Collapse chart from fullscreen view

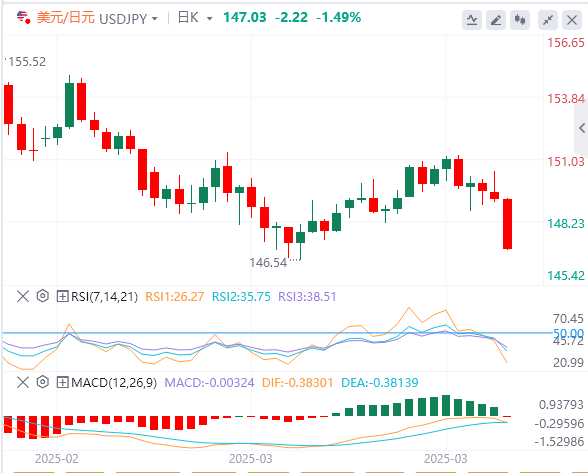(548, 20)
